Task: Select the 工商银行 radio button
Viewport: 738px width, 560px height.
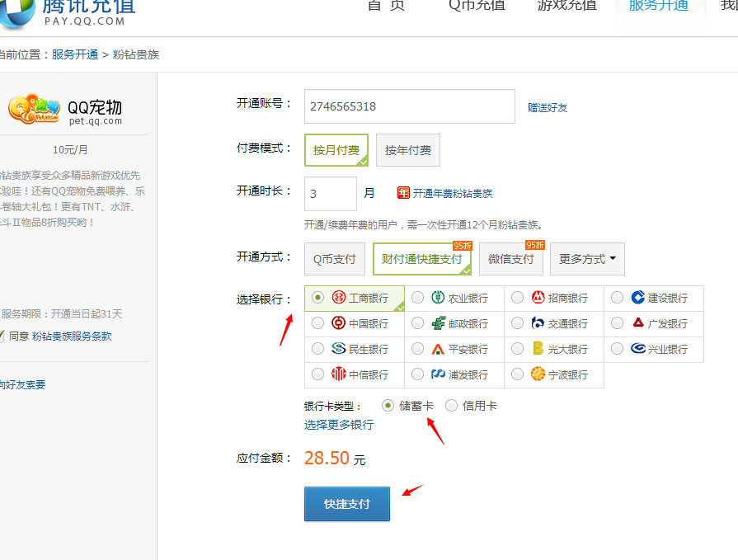Action: click(317, 298)
